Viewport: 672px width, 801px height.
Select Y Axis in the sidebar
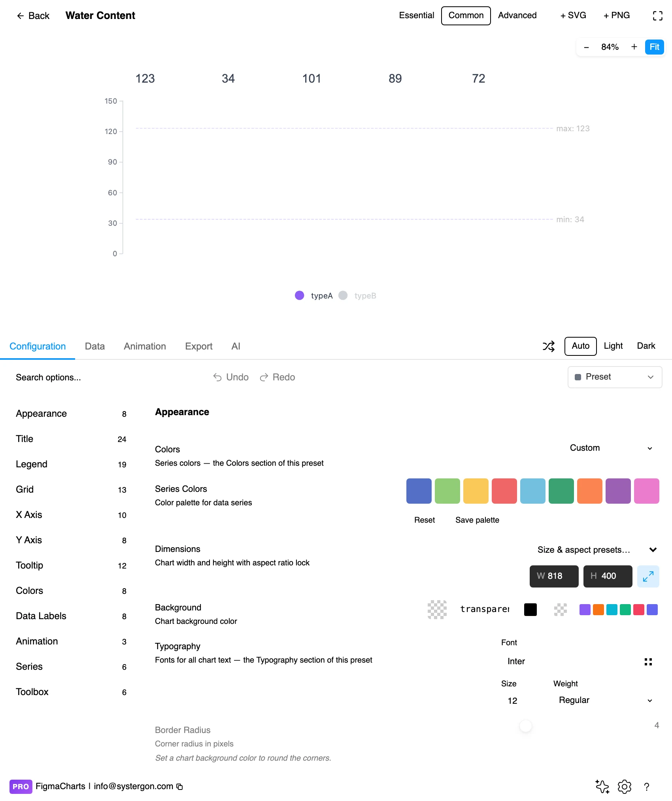[71, 540]
